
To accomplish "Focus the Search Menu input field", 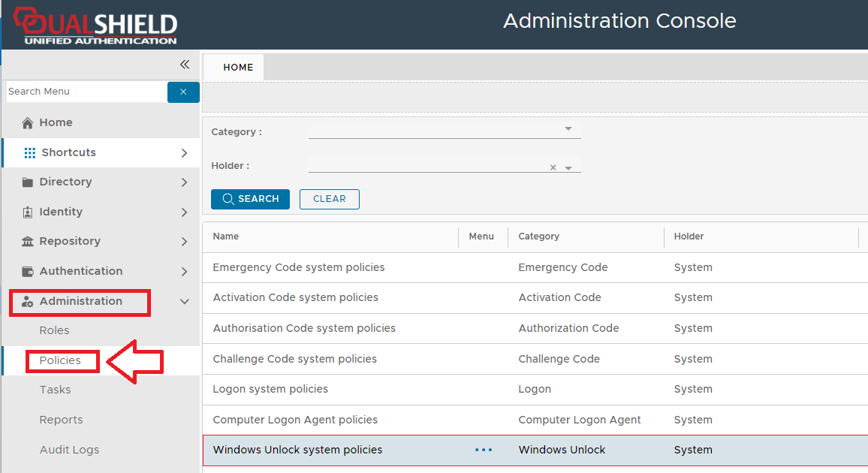I will [x=86, y=92].
